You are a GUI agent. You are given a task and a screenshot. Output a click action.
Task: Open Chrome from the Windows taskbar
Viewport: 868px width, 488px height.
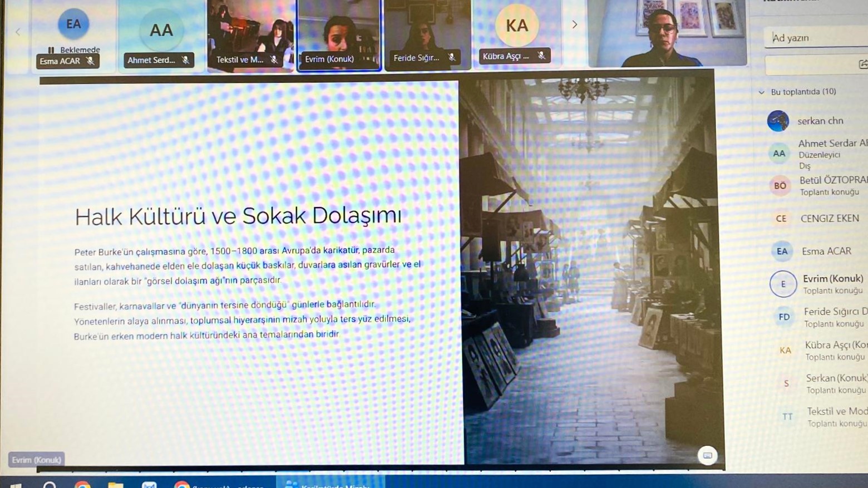click(82, 485)
